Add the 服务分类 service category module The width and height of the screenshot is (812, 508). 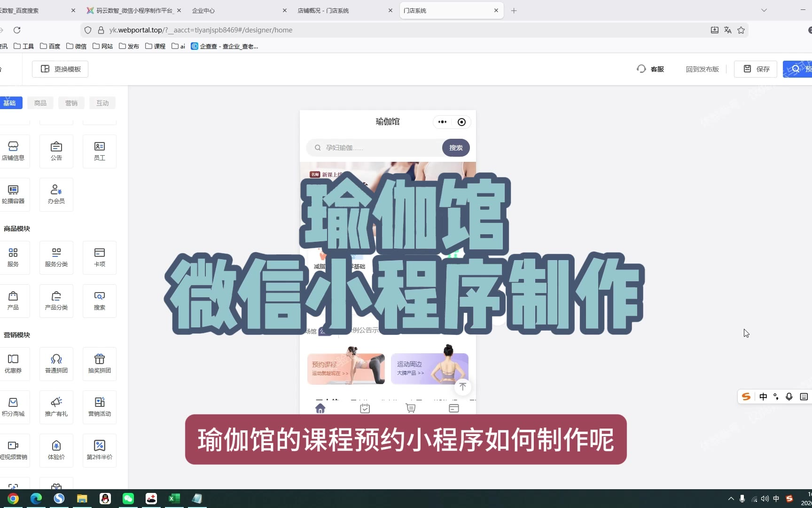pyautogui.click(x=56, y=257)
